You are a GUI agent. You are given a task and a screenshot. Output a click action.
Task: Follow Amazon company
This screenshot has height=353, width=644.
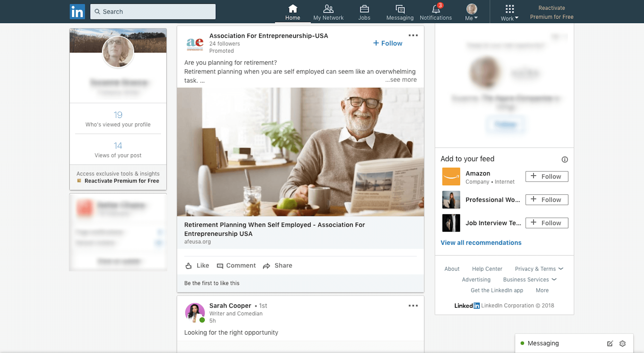[546, 176]
